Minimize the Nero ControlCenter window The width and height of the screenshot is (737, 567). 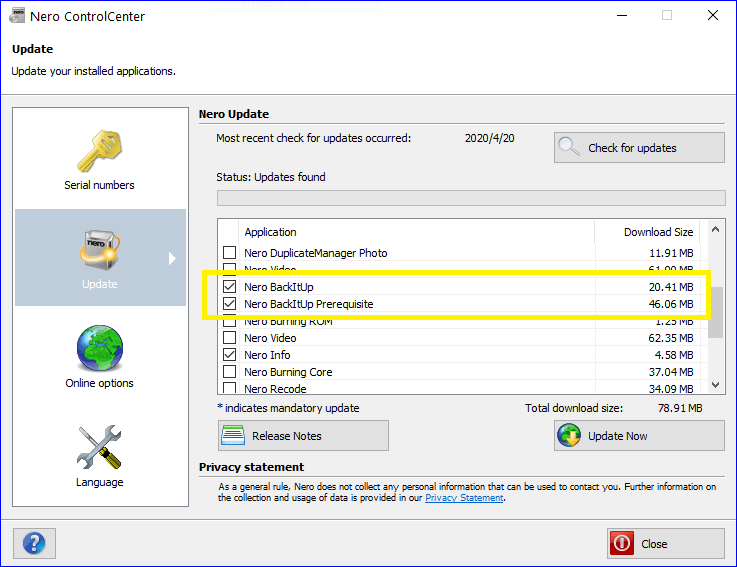(x=622, y=16)
